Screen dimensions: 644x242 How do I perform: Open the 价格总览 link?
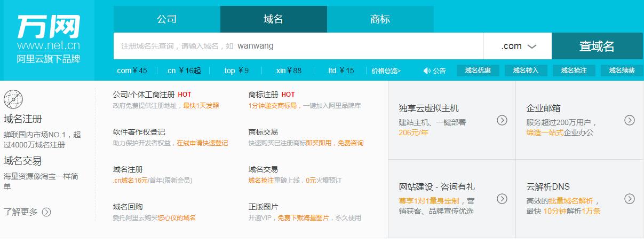386,71
